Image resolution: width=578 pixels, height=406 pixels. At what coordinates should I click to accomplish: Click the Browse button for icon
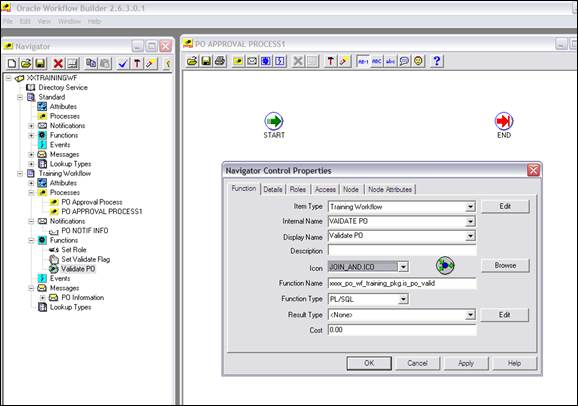505,266
